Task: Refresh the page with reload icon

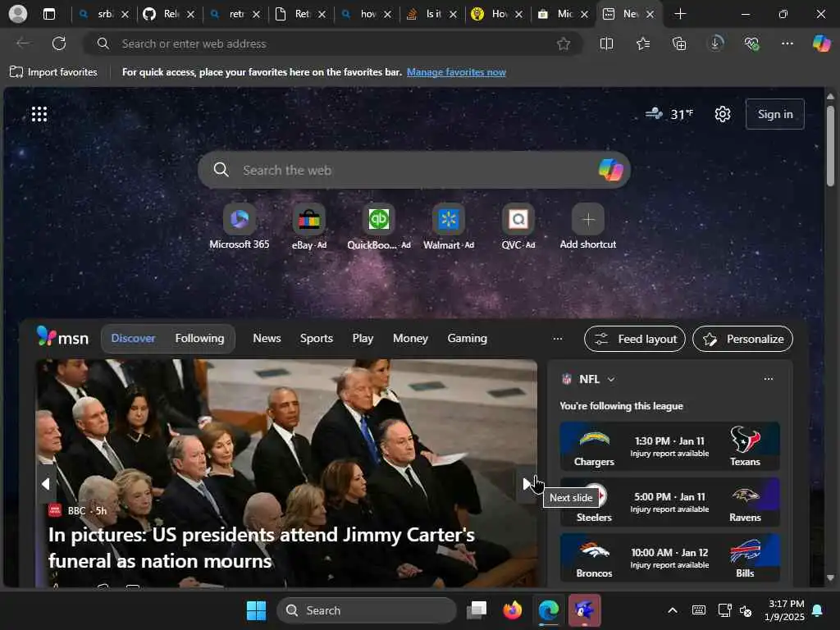Action: (x=59, y=43)
